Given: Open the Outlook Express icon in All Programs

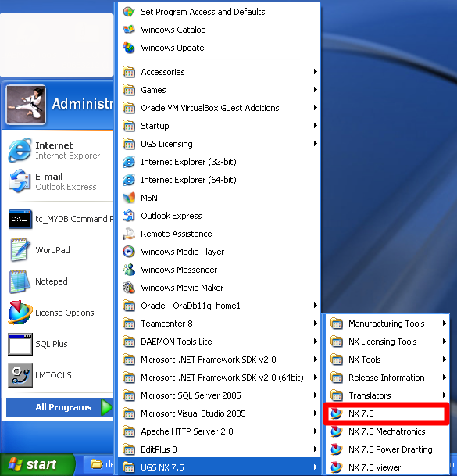Looking at the screenshot, I should [x=129, y=216].
